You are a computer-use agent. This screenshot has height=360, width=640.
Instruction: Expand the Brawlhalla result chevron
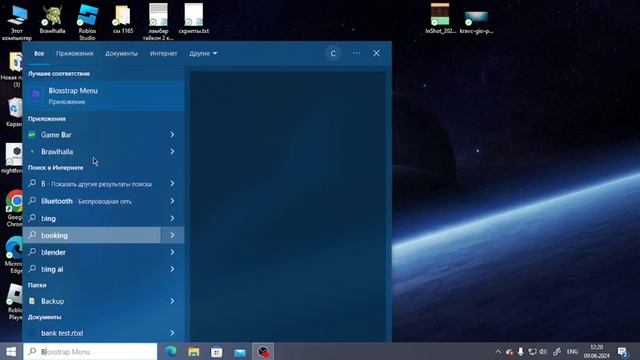pos(172,151)
